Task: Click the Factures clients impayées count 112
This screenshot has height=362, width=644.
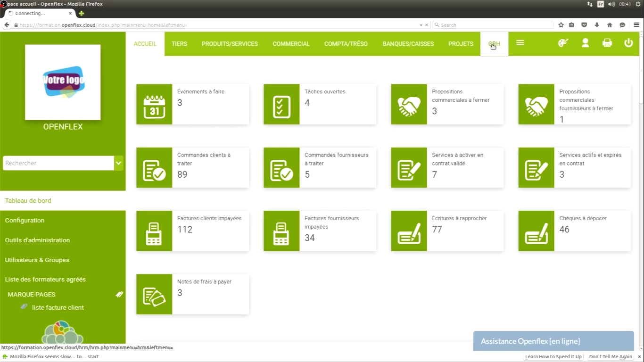Action: 185,230
